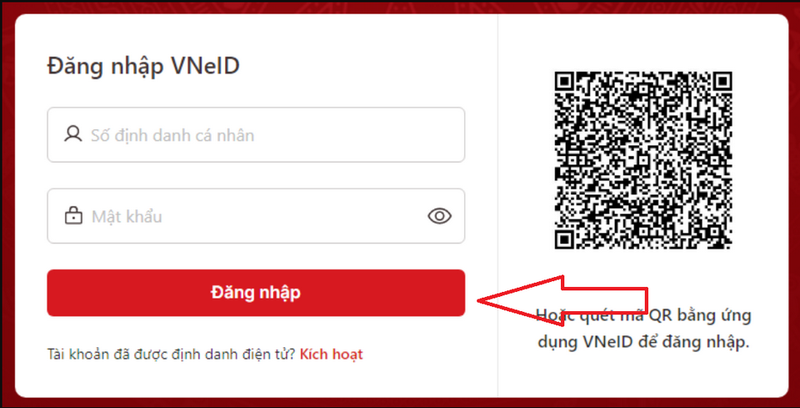Click QR code top-right finder square
800x408 pixels.
[723, 81]
